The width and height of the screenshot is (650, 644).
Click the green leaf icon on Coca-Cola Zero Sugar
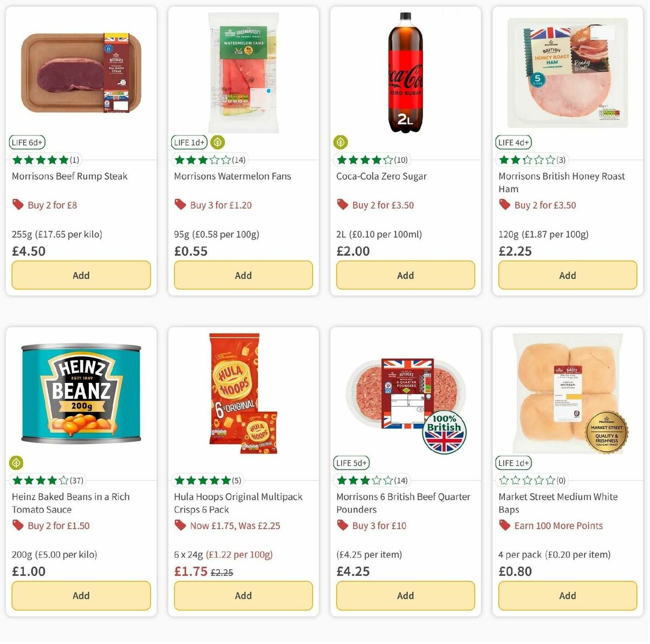(341, 142)
